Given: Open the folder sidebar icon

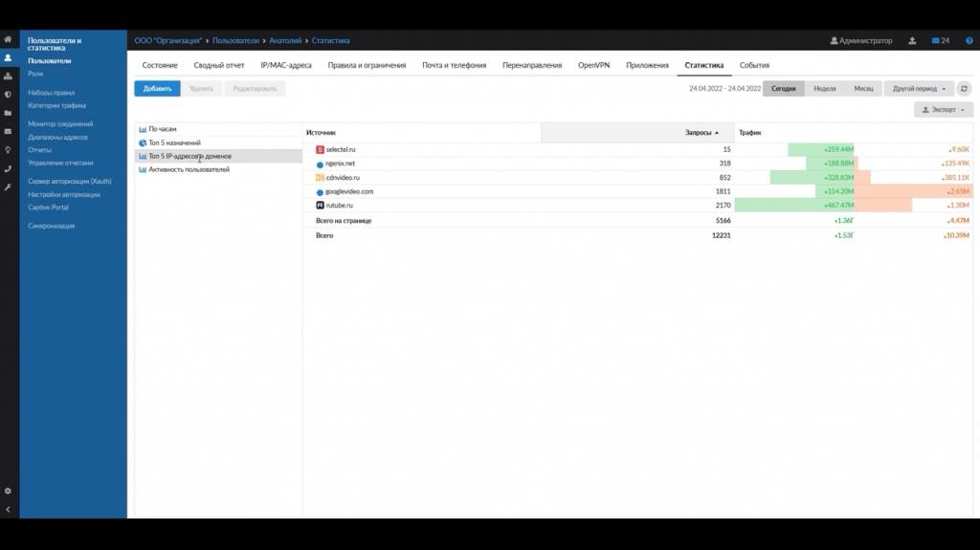Looking at the screenshot, I should click(8, 113).
